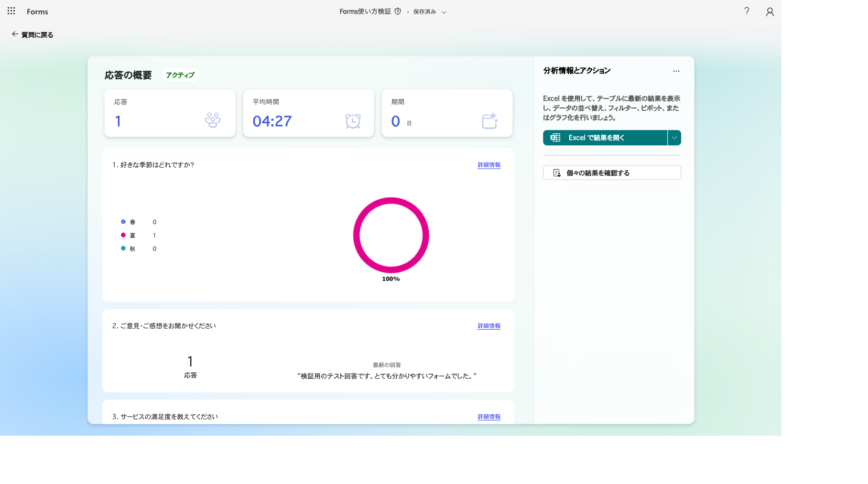Click the 期間 card showing 0 日
The image size is (868, 484).
pos(447,113)
